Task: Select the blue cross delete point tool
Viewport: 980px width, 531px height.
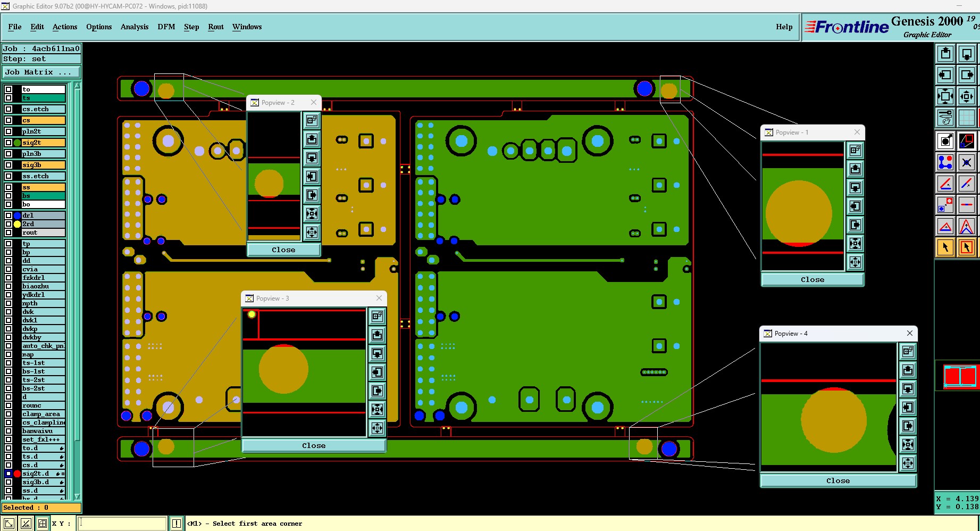Action: click(x=967, y=162)
